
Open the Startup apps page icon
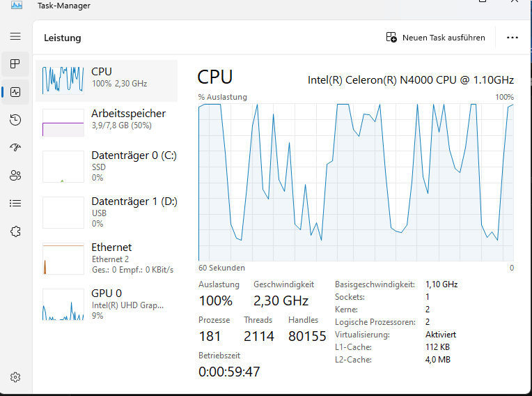point(15,148)
